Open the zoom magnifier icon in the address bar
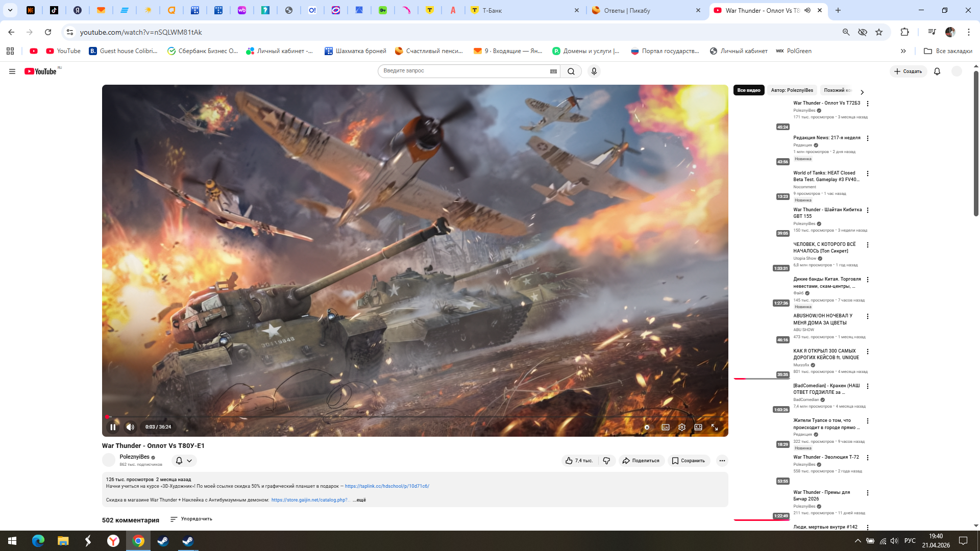 click(x=846, y=32)
